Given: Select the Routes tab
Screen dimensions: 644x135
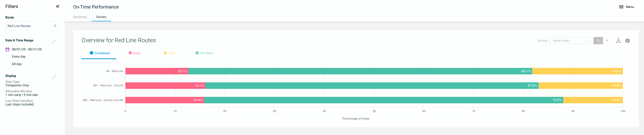Looking at the screenshot, I should [101, 17].
